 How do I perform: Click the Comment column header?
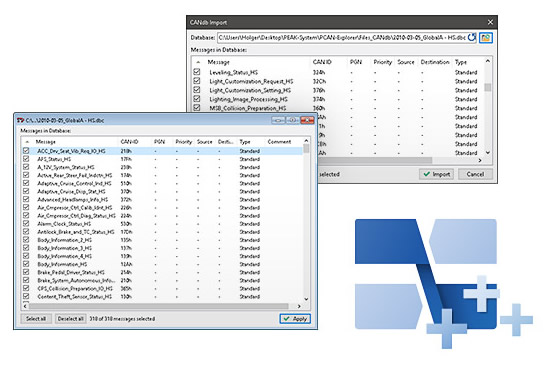tap(279, 142)
